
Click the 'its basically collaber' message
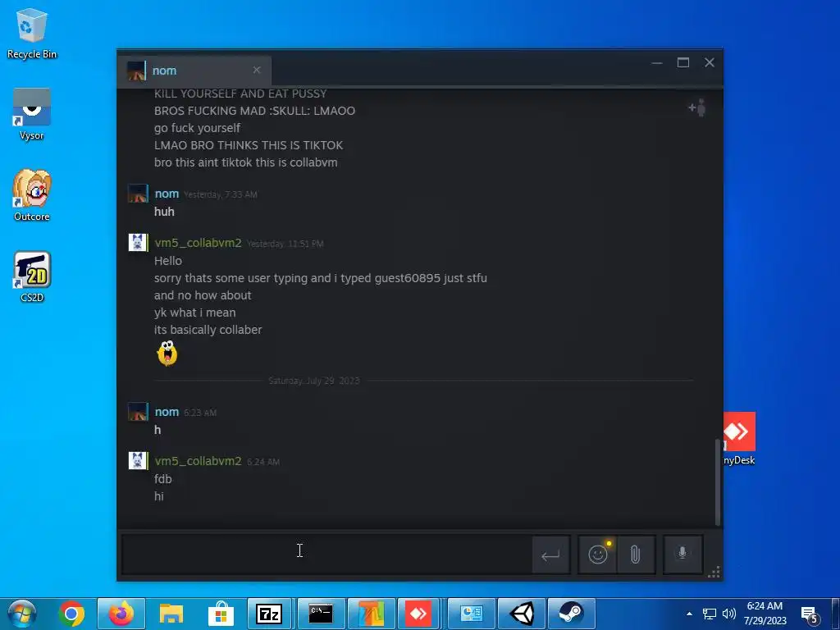208,330
